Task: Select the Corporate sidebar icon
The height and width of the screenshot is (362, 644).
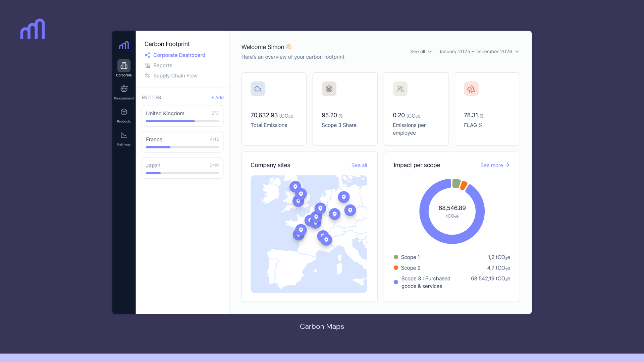Action: (x=124, y=66)
